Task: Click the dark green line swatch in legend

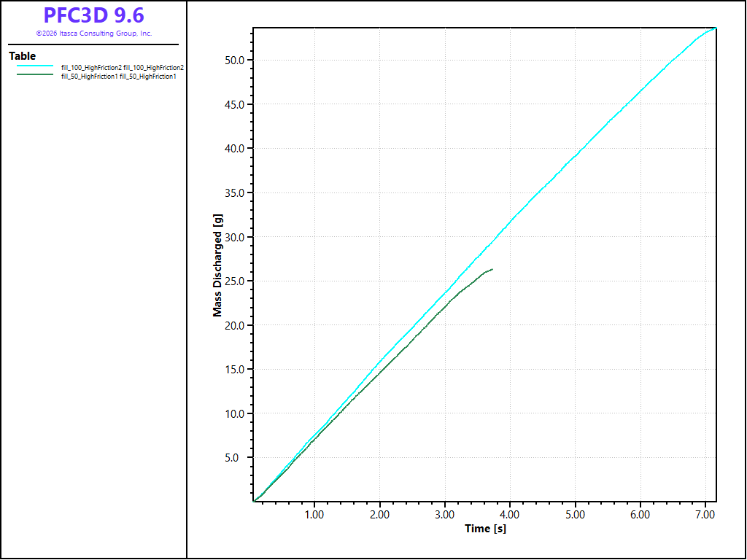Action: pos(34,76)
